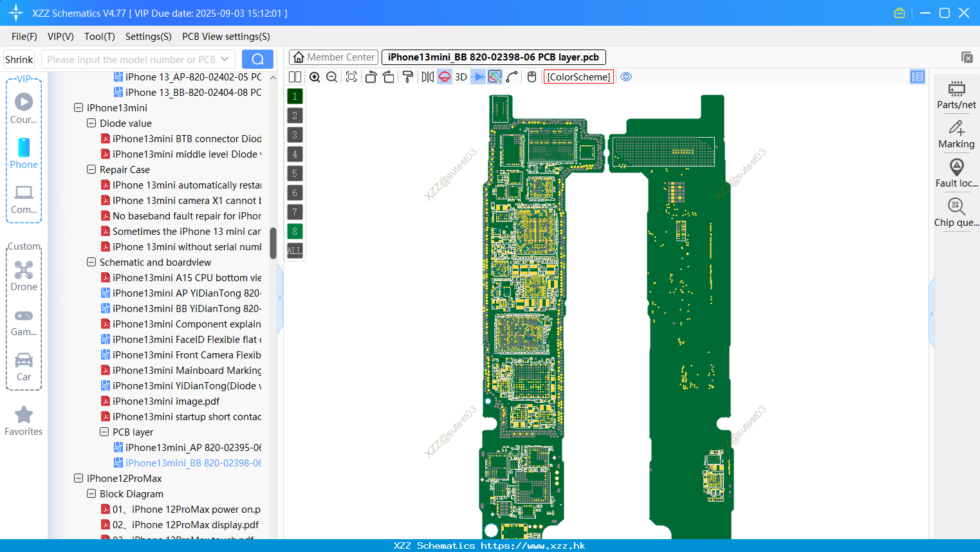This screenshot has height=552, width=980.
Task: Rotate the board clockwise
Action: pos(388,77)
